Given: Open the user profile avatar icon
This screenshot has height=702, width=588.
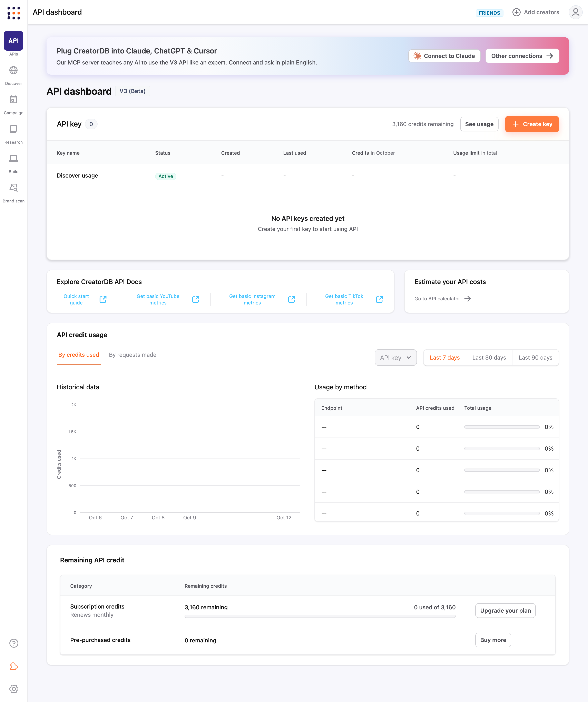Looking at the screenshot, I should pos(575,12).
